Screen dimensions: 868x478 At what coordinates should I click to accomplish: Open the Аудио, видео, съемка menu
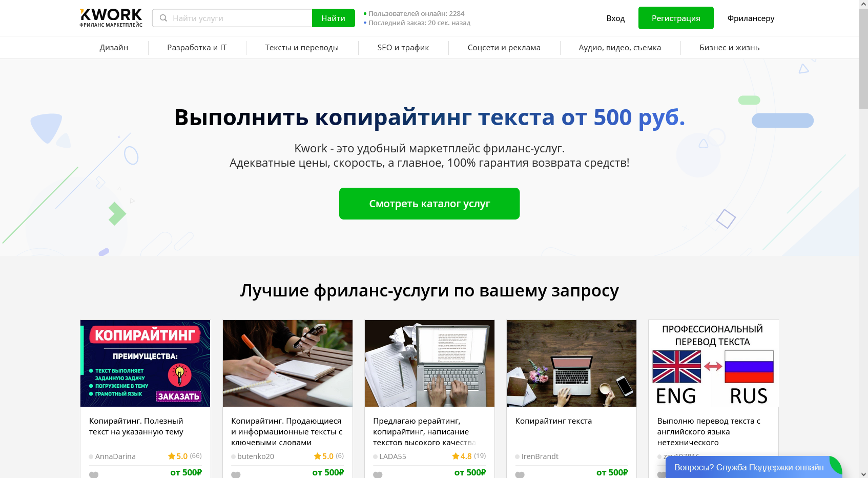620,48
